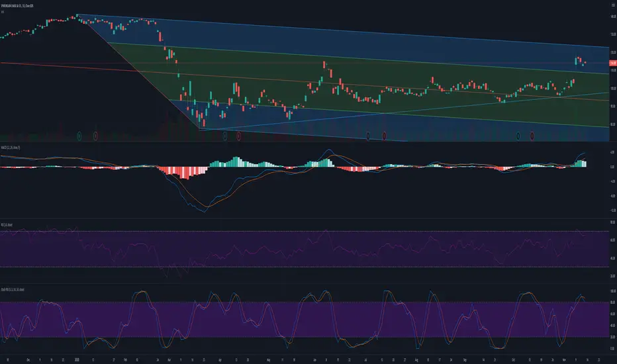The image size is (617, 364).
Task: Open the red earnings marker near Apr
Action: 238,136
